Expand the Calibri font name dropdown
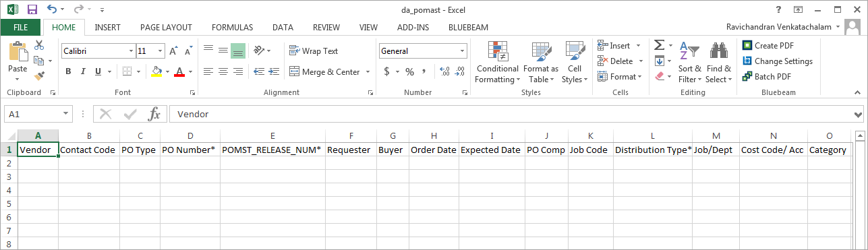The image size is (868, 250). click(x=131, y=51)
